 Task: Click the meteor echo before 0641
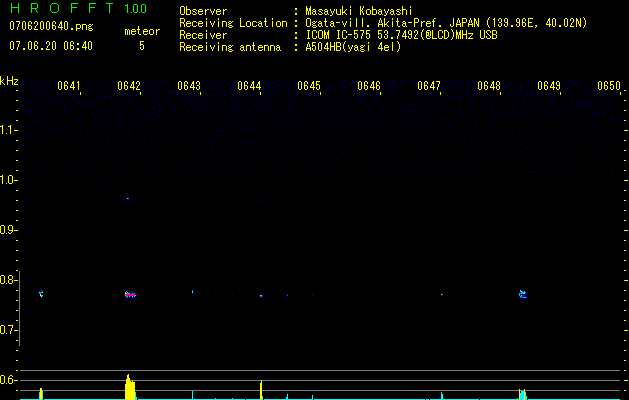tap(41, 294)
